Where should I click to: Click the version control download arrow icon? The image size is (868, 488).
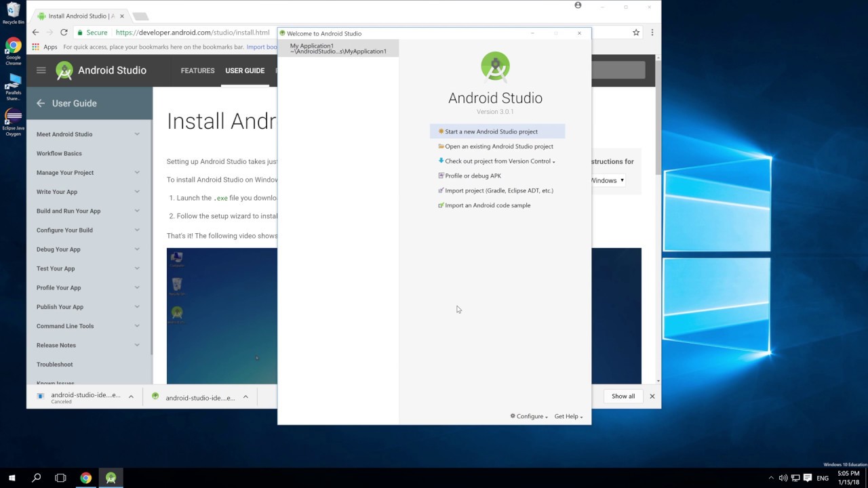(441, 161)
